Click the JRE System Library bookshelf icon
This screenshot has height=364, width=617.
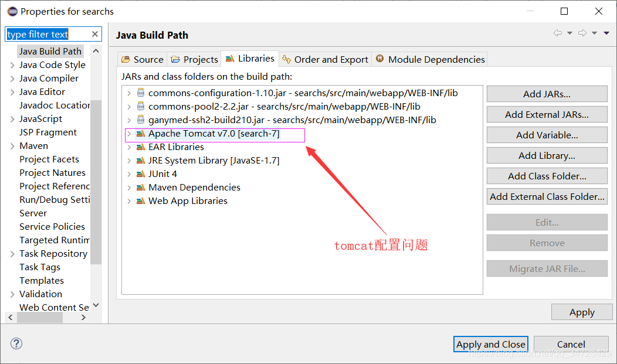point(140,160)
